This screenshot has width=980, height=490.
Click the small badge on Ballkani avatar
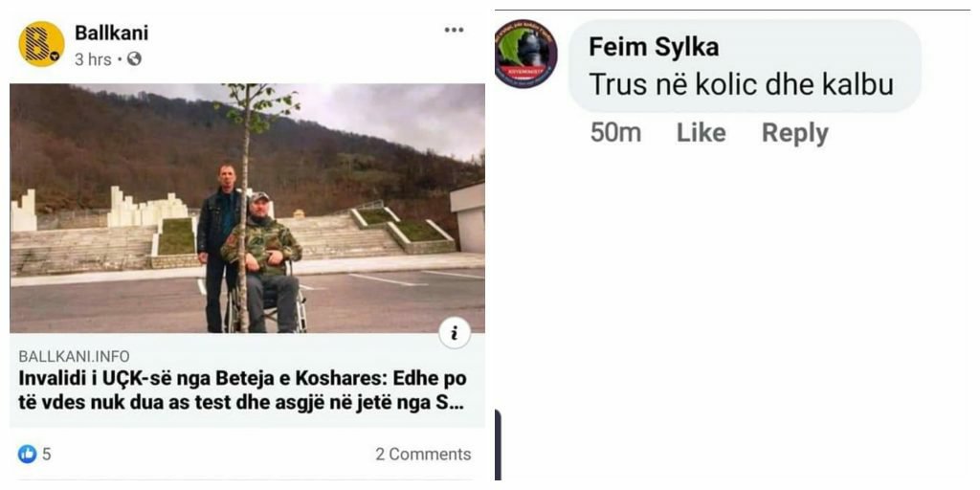click(56, 58)
